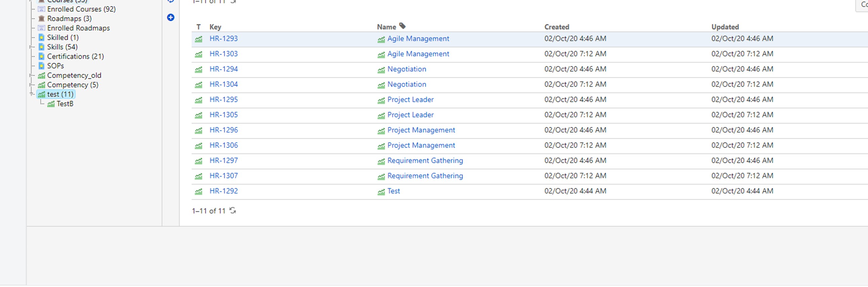
Task: Sort by the Created column header
Action: point(556,27)
